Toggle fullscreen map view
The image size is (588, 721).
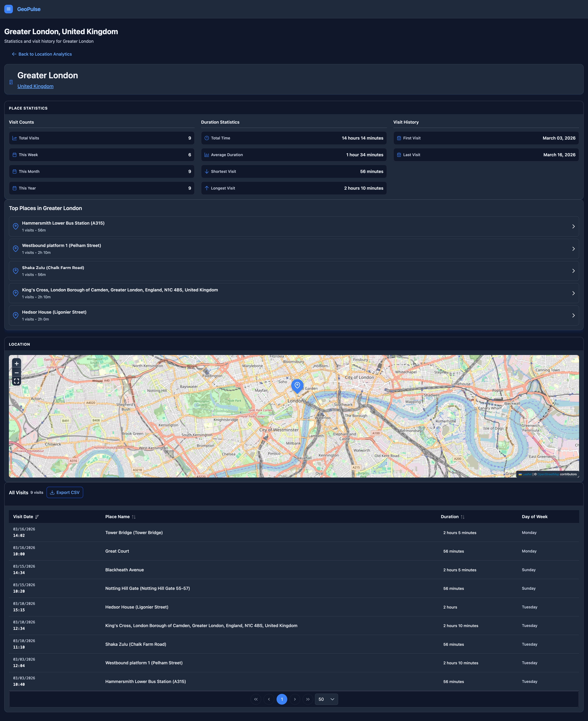pos(17,381)
